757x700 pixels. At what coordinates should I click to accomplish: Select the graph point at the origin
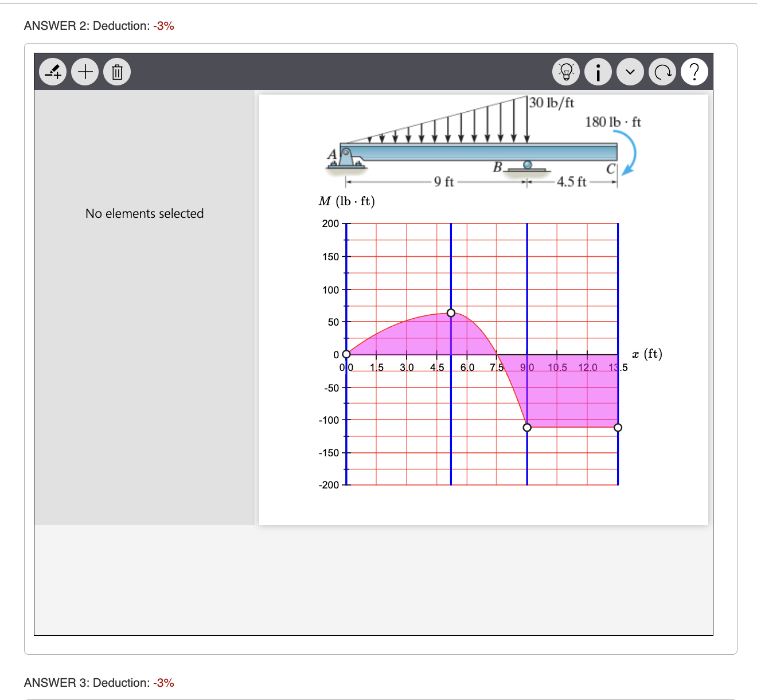(x=346, y=354)
